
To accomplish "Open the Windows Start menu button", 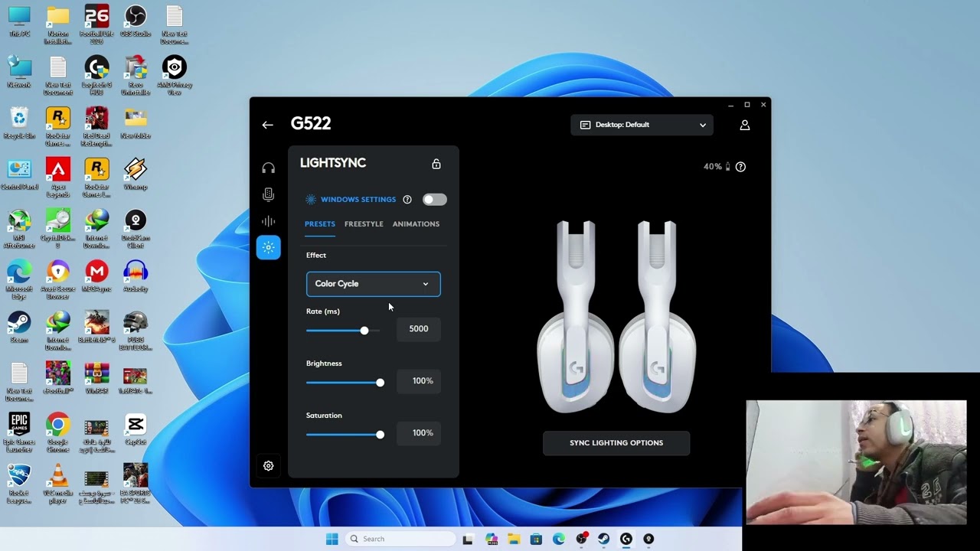I will tap(332, 539).
